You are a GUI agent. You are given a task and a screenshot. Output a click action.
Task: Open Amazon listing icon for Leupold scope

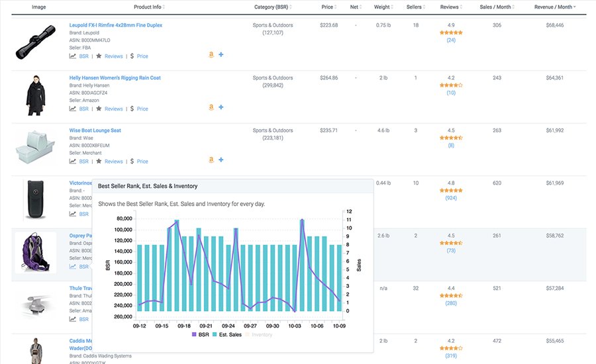[x=211, y=55]
